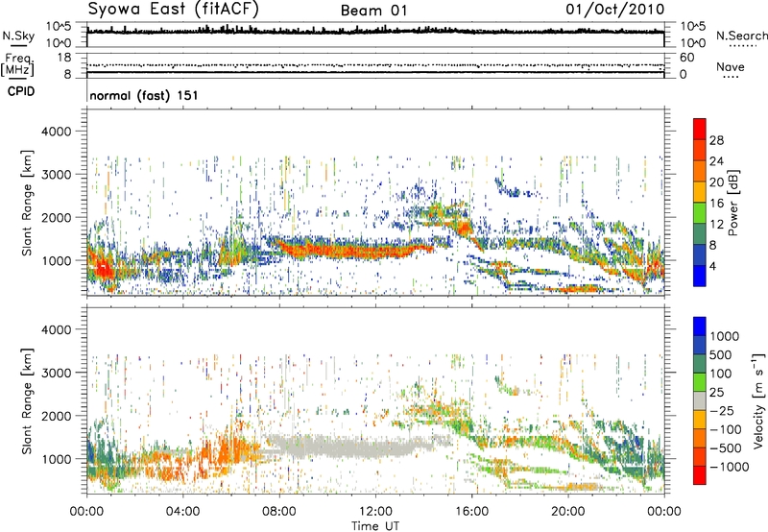The height and width of the screenshot is (532, 768).
Task: Click the '20:00' time axis label
Action: 567,512
